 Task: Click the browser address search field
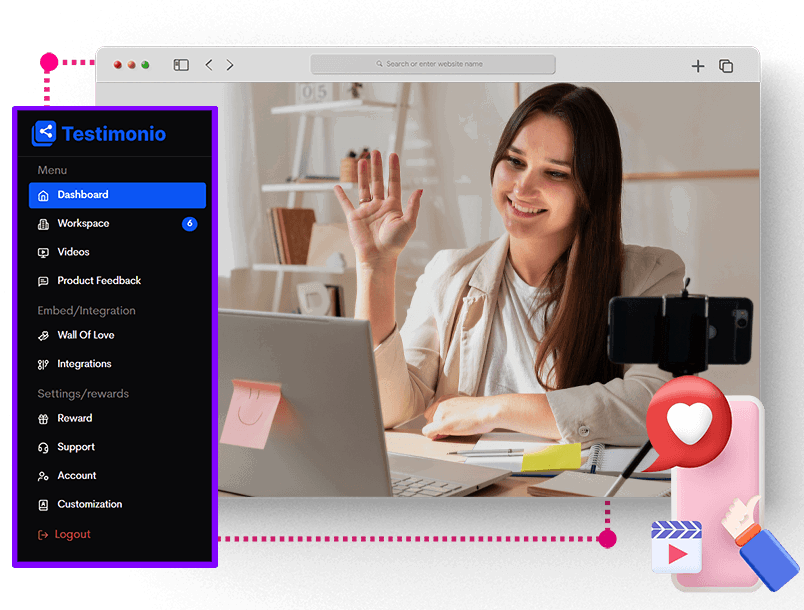click(x=433, y=64)
